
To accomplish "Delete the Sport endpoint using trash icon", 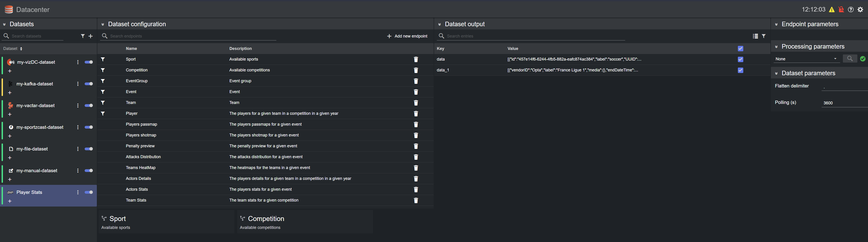I will click(416, 60).
